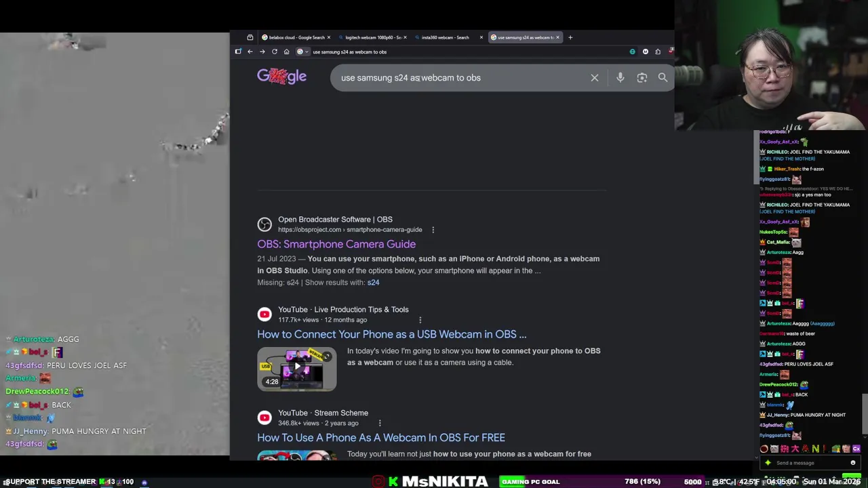868x488 pixels.
Task: Open Google Lens image search icon
Action: click(x=642, y=78)
